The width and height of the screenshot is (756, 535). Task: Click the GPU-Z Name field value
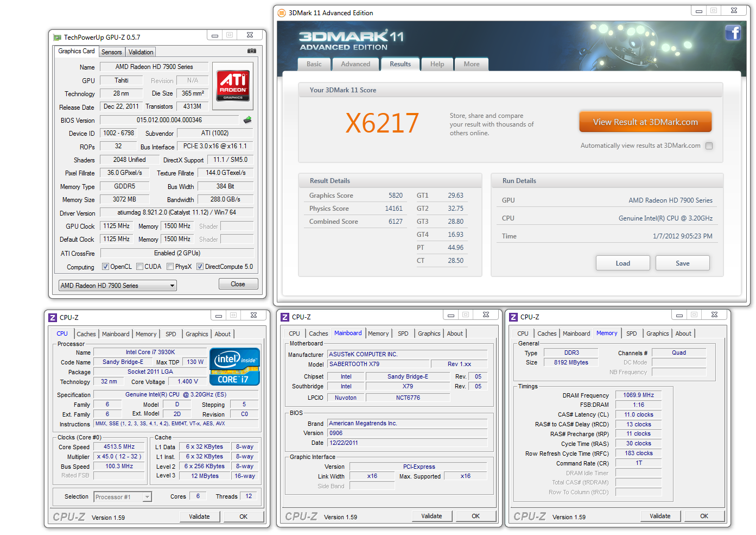point(154,67)
